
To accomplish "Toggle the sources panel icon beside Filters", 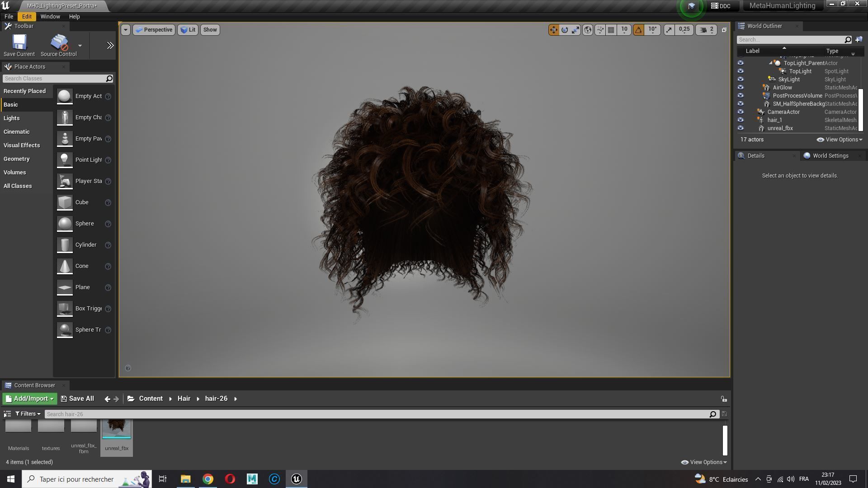I will [7, 414].
